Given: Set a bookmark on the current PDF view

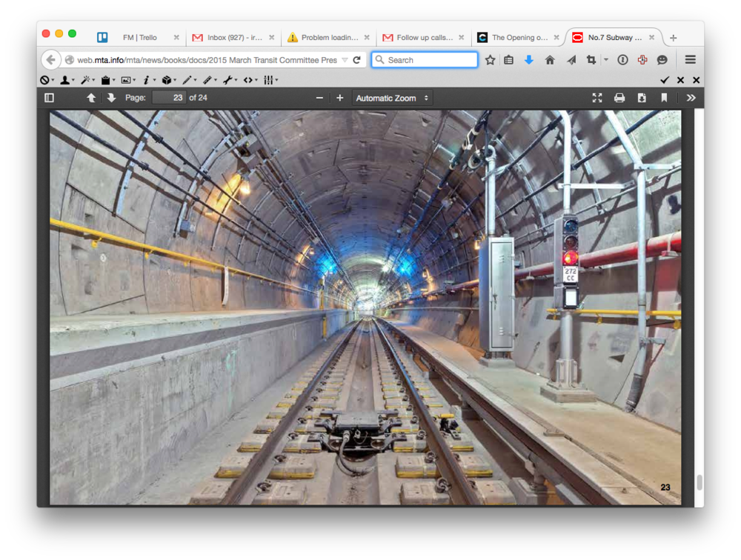Looking at the screenshot, I should [x=664, y=97].
